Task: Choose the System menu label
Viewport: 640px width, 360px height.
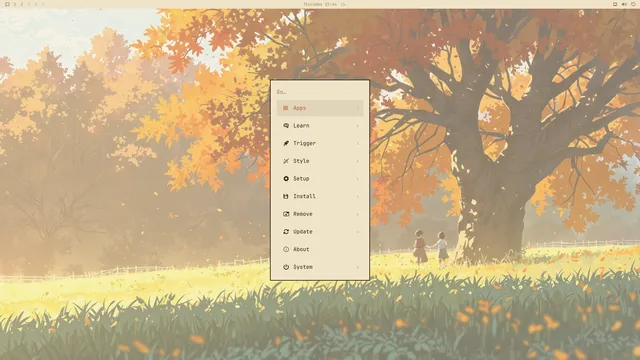Action: 303,267
